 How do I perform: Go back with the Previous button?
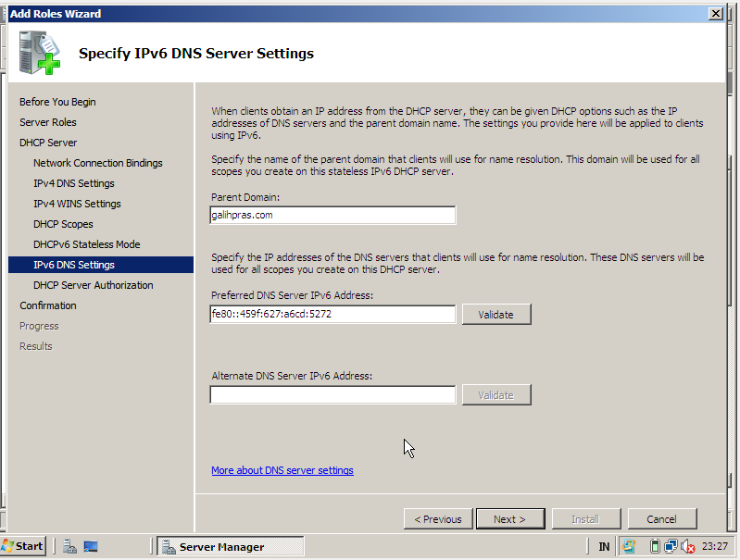coord(438,519)
